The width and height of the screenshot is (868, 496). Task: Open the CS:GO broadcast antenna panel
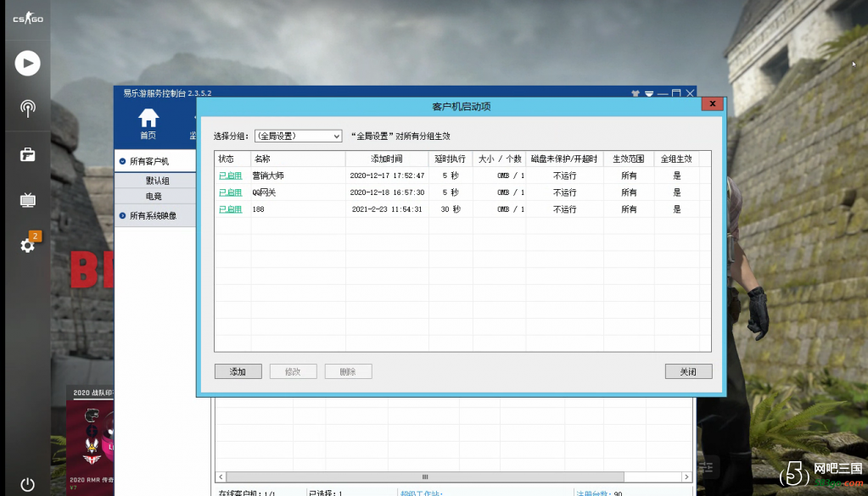click(28, 109)
